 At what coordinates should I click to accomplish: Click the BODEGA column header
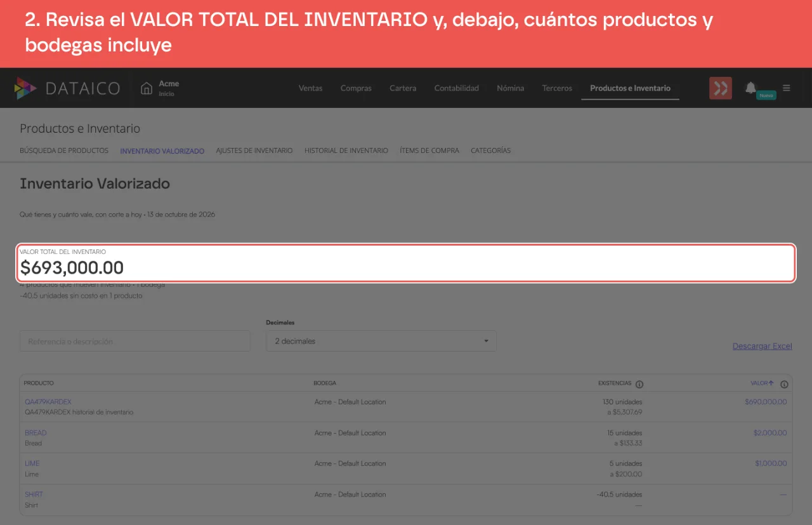pyautogui.click(x=325, y=383)
